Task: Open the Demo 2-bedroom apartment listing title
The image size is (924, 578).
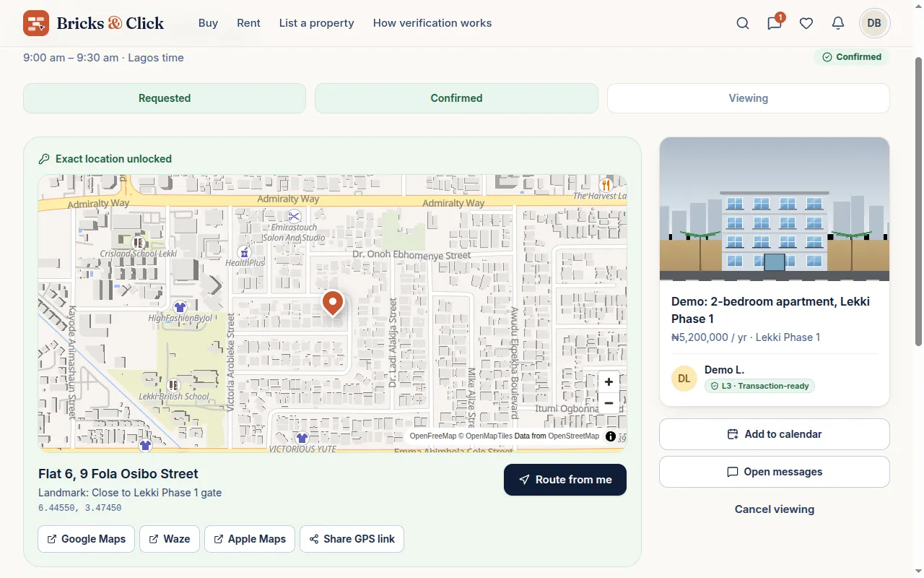Action: pyautogui.click(x=770, y=310)
